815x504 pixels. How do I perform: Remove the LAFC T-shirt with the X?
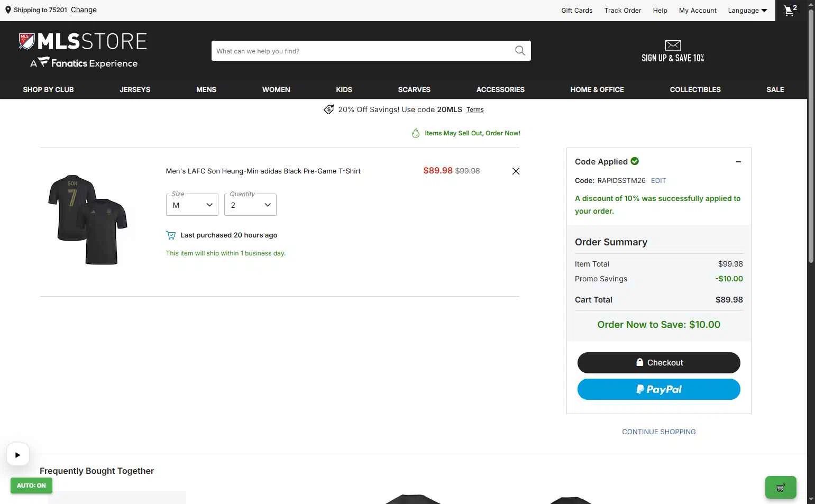pyautogui.click(x=516, y=171)
